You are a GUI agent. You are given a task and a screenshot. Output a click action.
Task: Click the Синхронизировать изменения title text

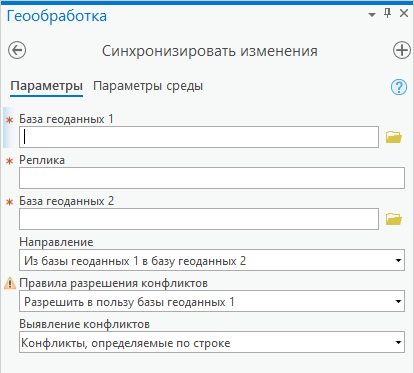(x=210, y=51)
